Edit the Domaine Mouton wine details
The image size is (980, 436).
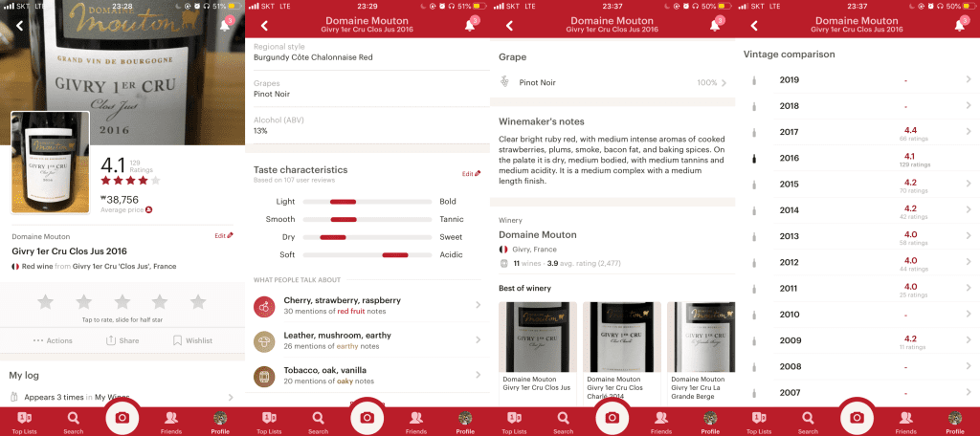(224, 236)
